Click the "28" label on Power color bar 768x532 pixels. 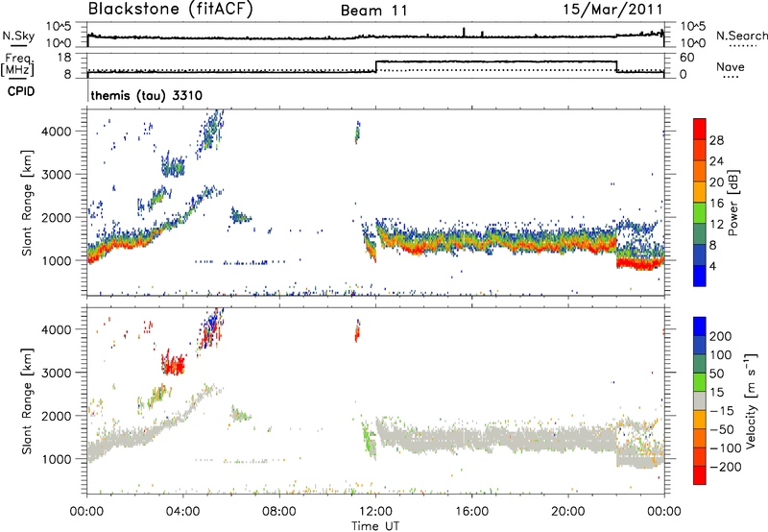tap(716, 140)
